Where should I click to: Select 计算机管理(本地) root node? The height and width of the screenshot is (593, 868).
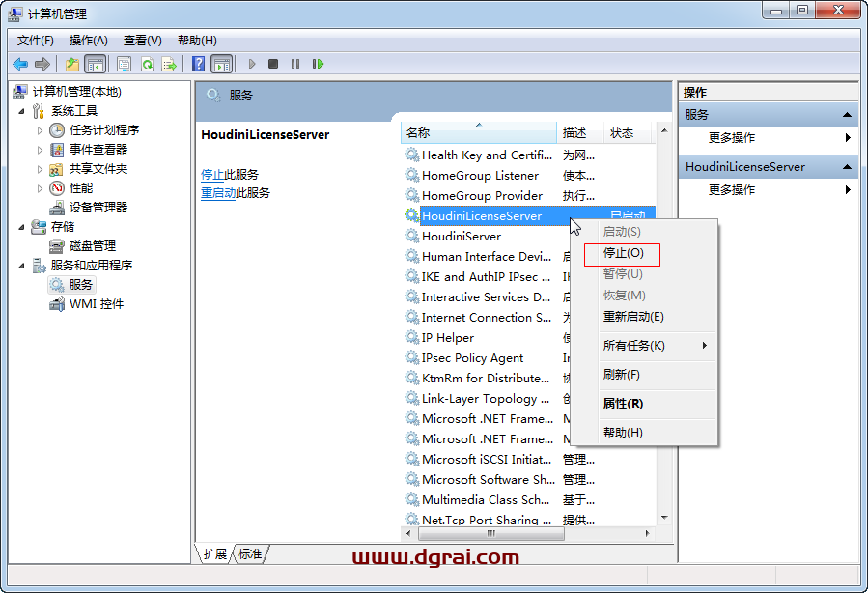pyautogui.click(x=77, y=92)
